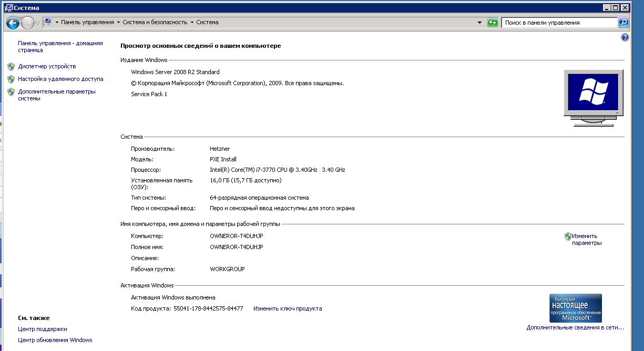This screenshot has width=644, height=351.
Task: Open the address bar history dropdown
Action: pos(479,23)
